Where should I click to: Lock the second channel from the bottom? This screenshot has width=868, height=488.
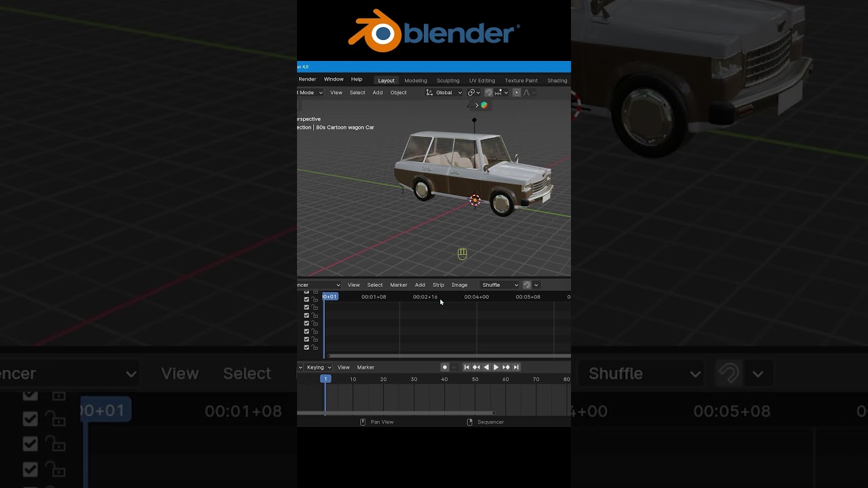click(315, 340)
